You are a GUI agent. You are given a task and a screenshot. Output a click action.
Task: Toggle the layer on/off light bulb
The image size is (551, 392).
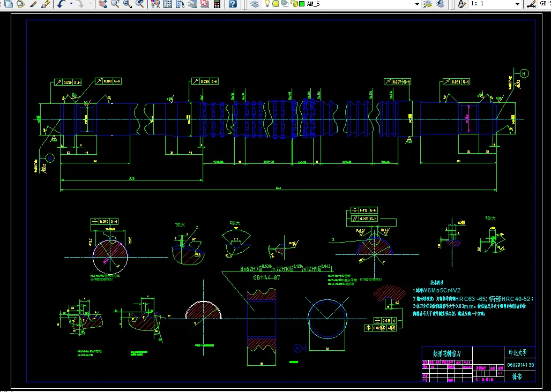[267, 4]
